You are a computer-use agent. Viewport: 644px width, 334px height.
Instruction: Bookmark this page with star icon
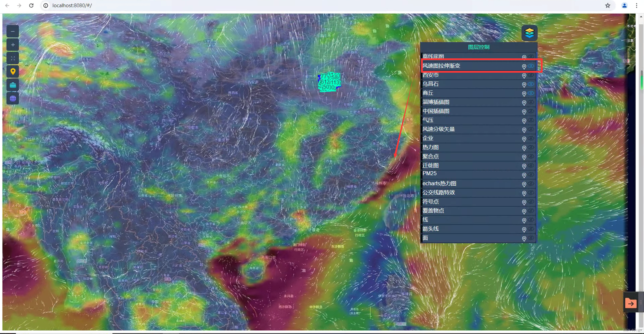pyautogui.click(x=608, y=6)
